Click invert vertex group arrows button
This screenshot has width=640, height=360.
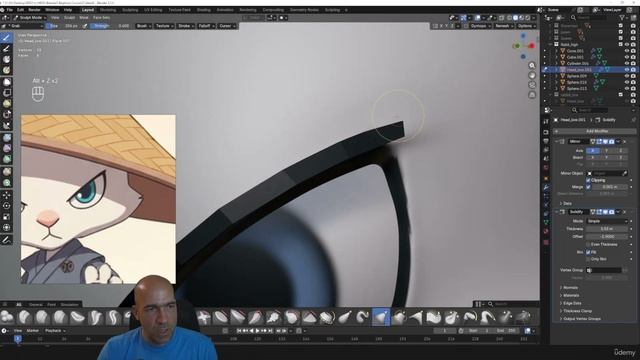625,270
